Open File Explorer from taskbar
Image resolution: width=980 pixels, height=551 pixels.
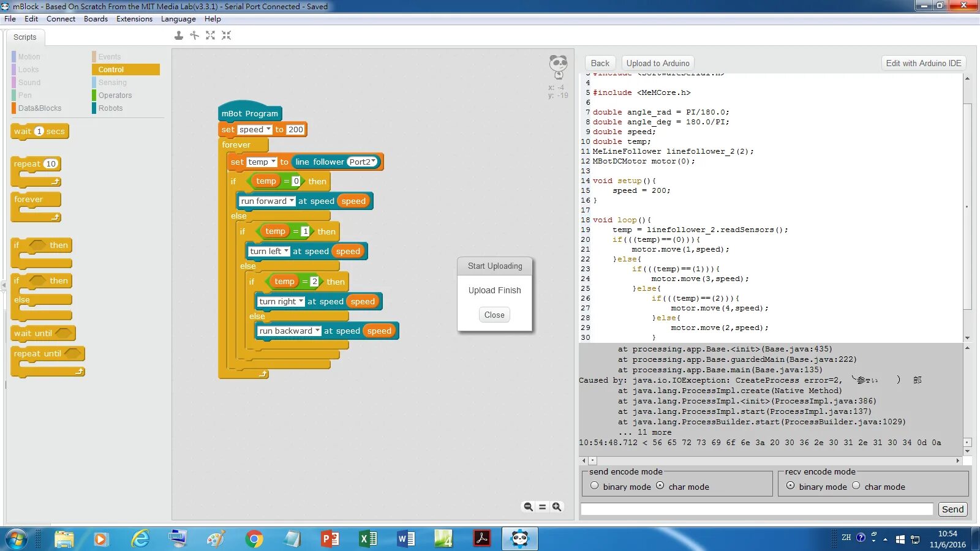[64, 539]
